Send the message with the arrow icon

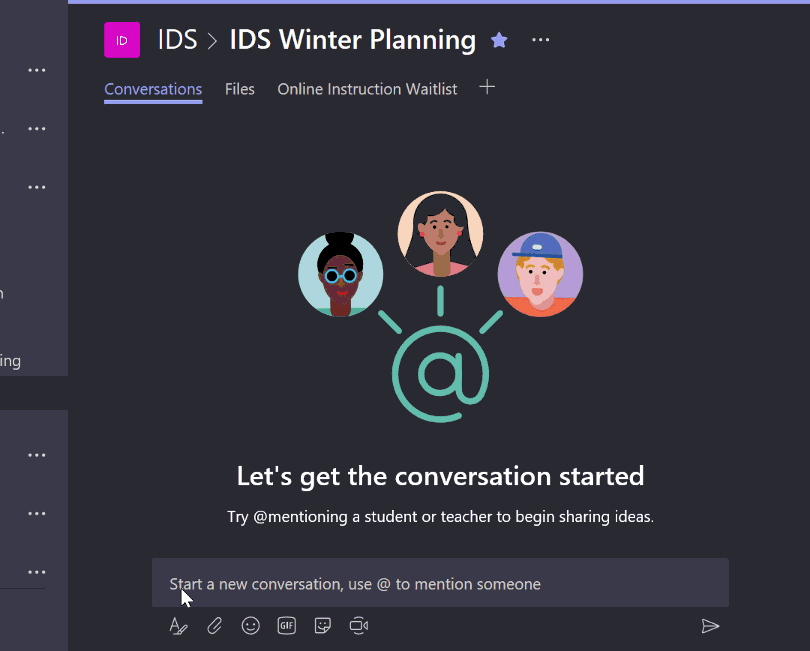pyautogui.click(x=710, y=626)
